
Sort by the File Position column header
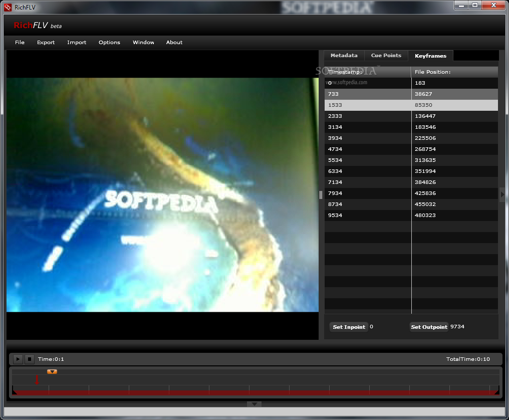pos(454,72)
